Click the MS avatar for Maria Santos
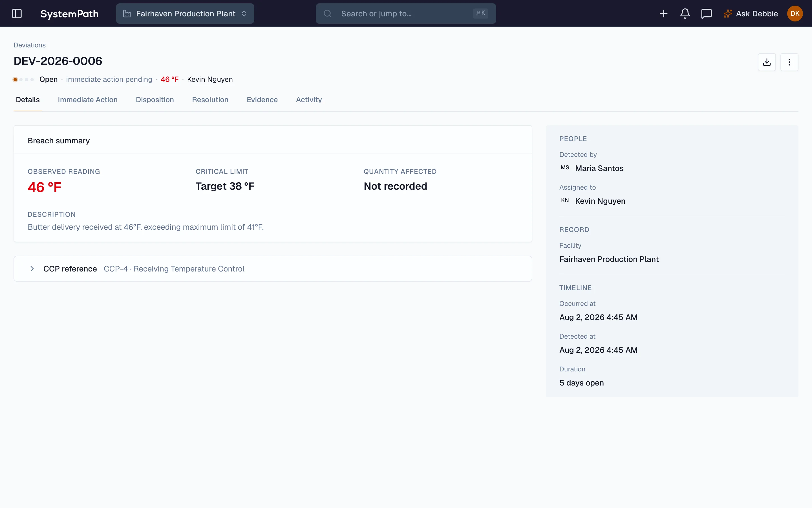 coord(565,168)
